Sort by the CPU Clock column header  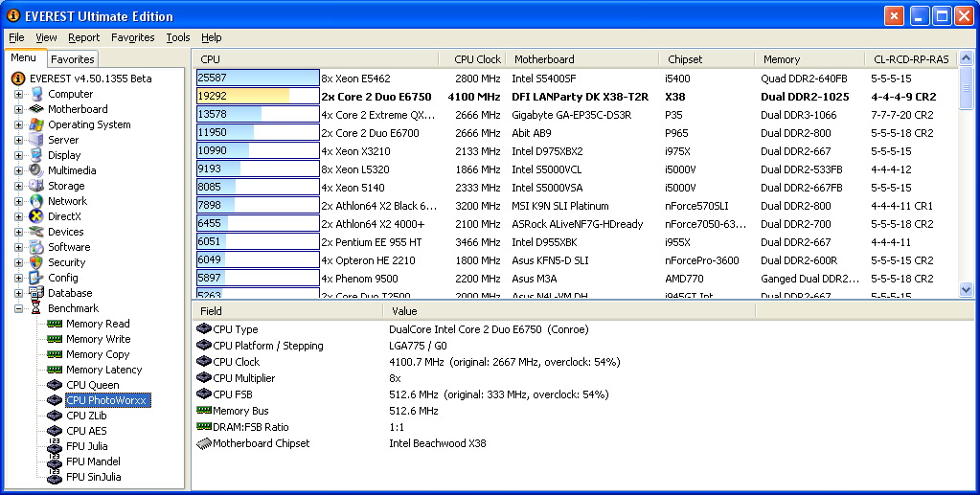click(x=473, y=59)
